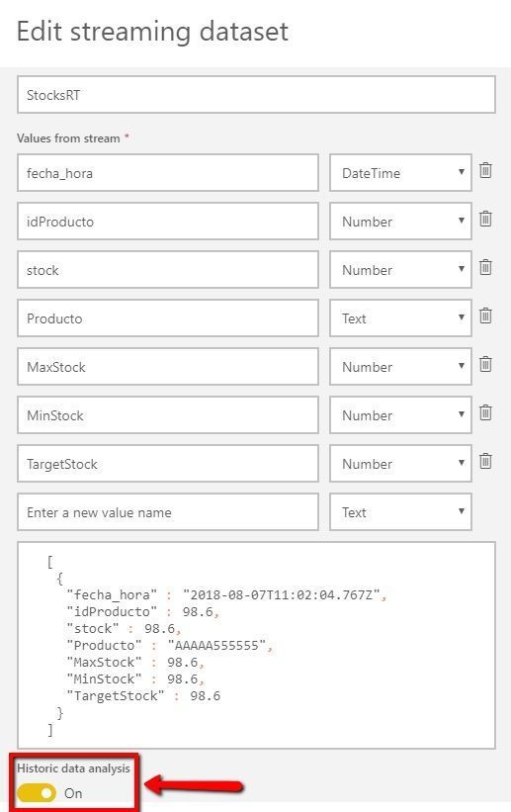
Task: Delete the MaxStock value row
Action: (x=485, y=364)
